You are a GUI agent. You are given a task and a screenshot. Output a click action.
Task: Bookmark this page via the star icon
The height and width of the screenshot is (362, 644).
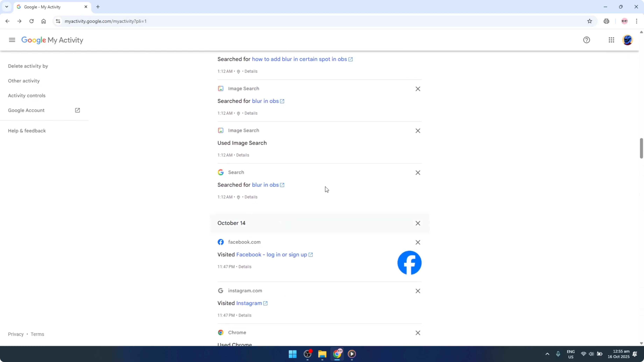pos(590,21)
